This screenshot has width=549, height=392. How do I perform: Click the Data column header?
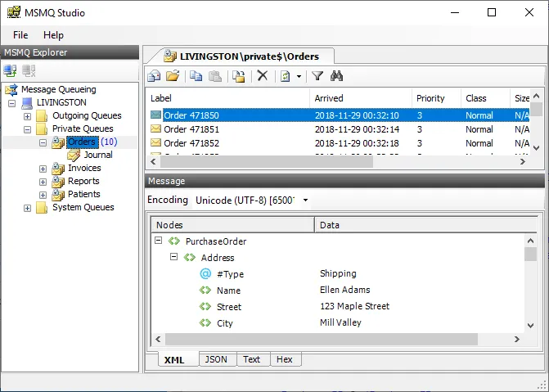click(x=425, y=225)
